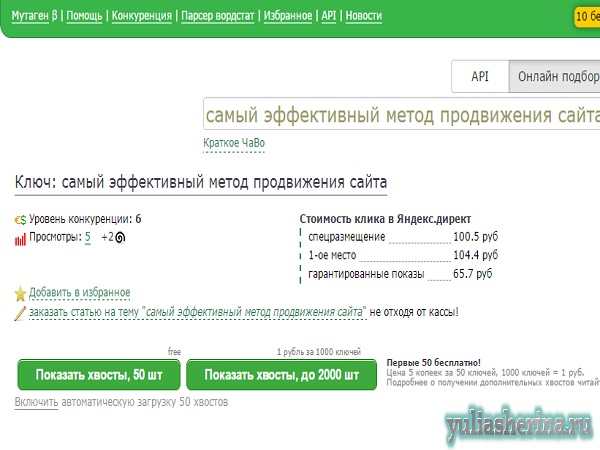Click the yellow balance badge in the header

[587, 16]
